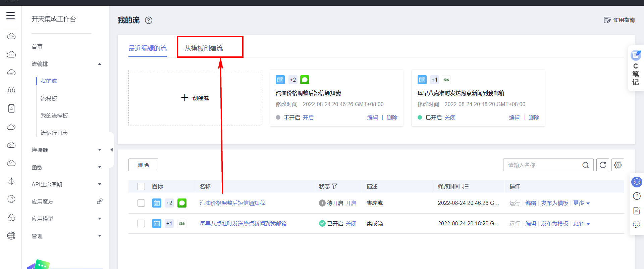Screen dimensions: 644x269
Task: Click 发布为模板 in 汽油价格 row
Action: pyautogui.click(x=555, y=203)
